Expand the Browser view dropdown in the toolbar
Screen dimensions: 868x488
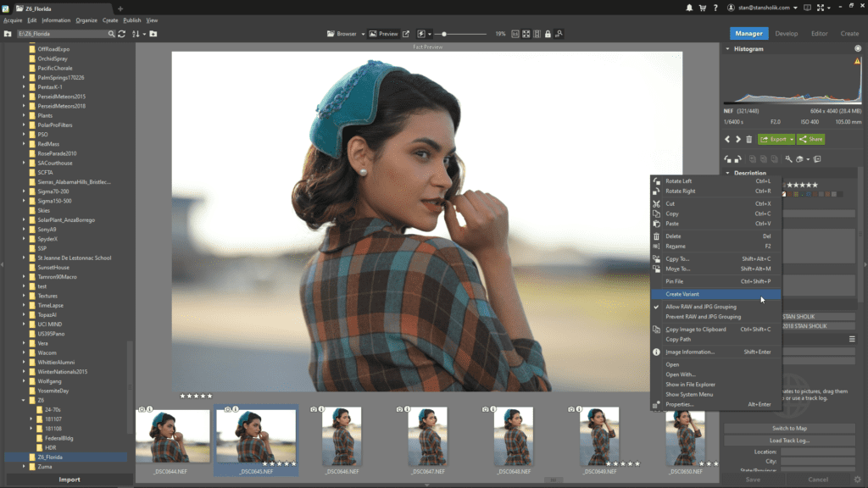(363, 35)
